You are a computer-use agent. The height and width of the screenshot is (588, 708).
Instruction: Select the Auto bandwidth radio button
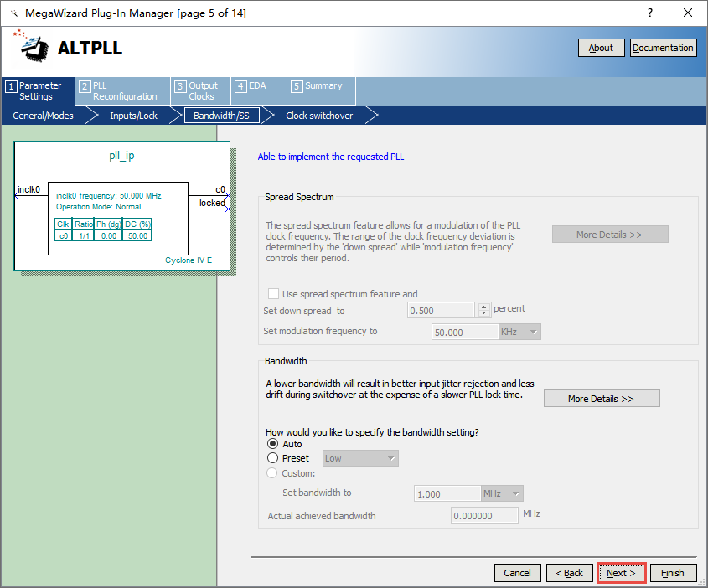(x=272, y=444)
